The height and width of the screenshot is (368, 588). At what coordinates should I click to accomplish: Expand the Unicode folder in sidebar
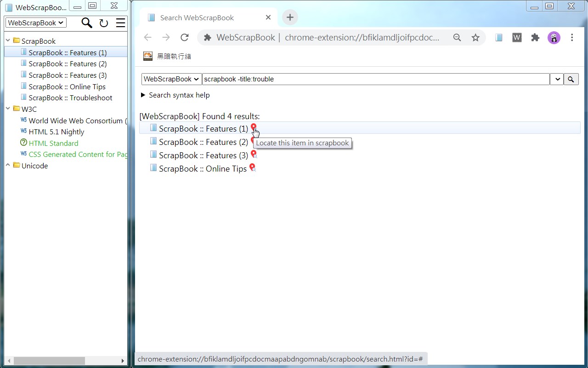8,165
